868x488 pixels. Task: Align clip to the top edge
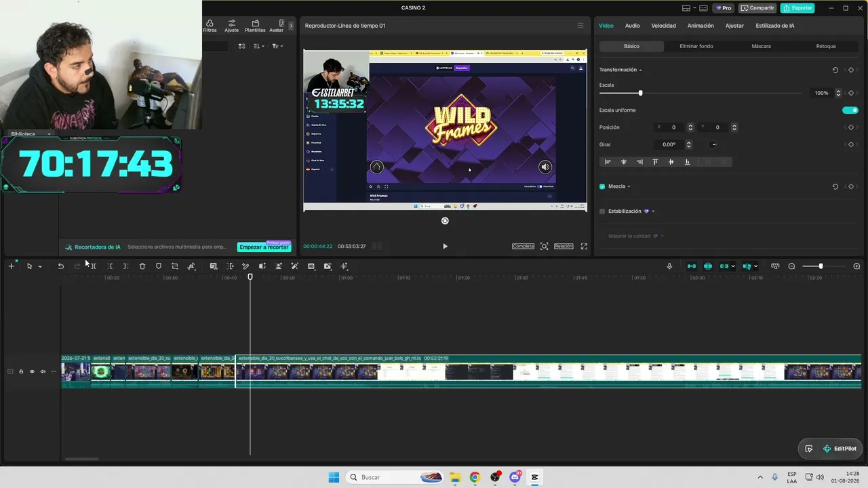(x=655, y=162)
